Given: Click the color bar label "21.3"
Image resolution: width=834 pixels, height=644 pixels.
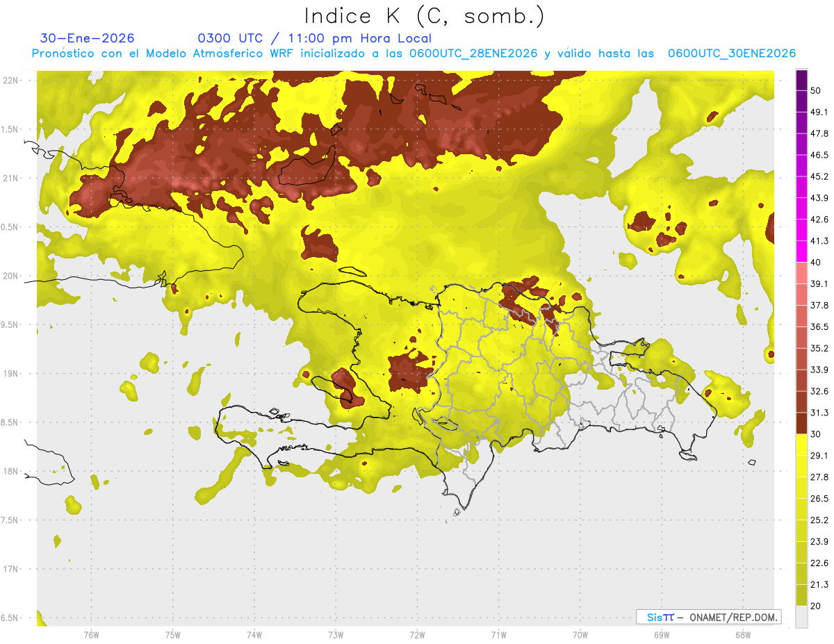Looking at the screenshot, I should click(819, 585).
